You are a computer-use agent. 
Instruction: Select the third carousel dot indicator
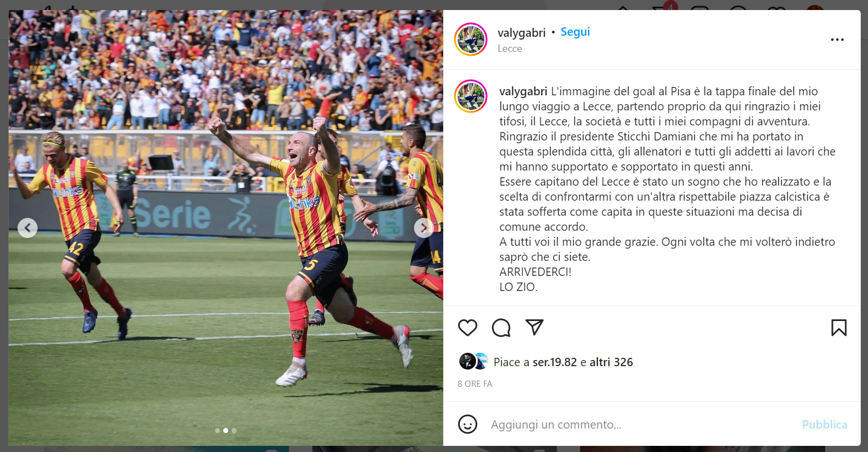click(234, 430)
